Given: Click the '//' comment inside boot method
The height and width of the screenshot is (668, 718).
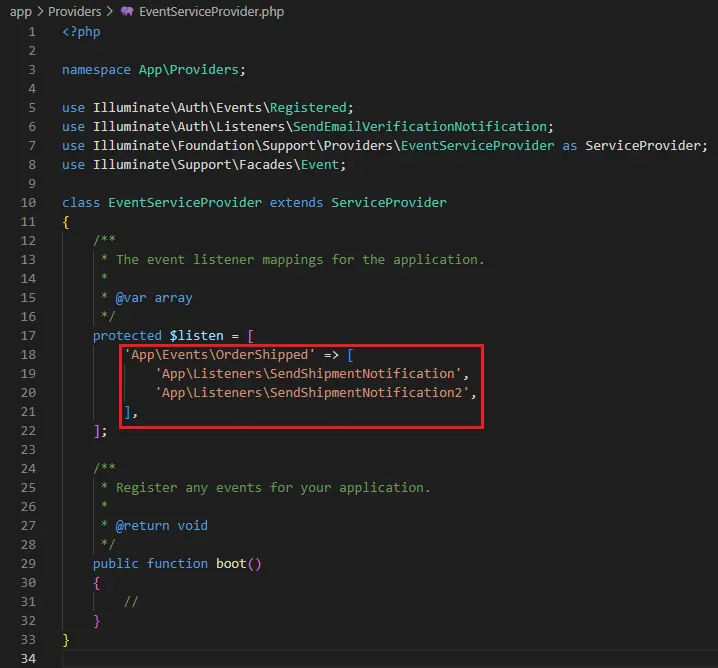Looking at the screenshot, I should [131, 602].
